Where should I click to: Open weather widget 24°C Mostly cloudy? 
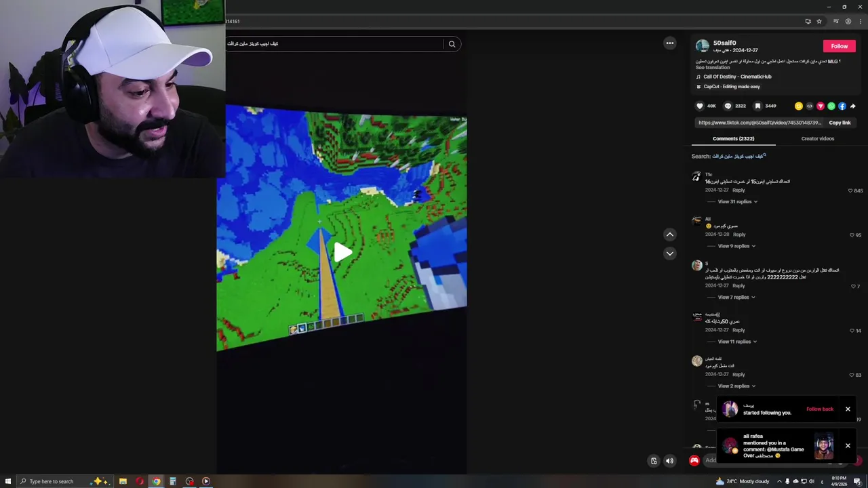click(742, 481)
